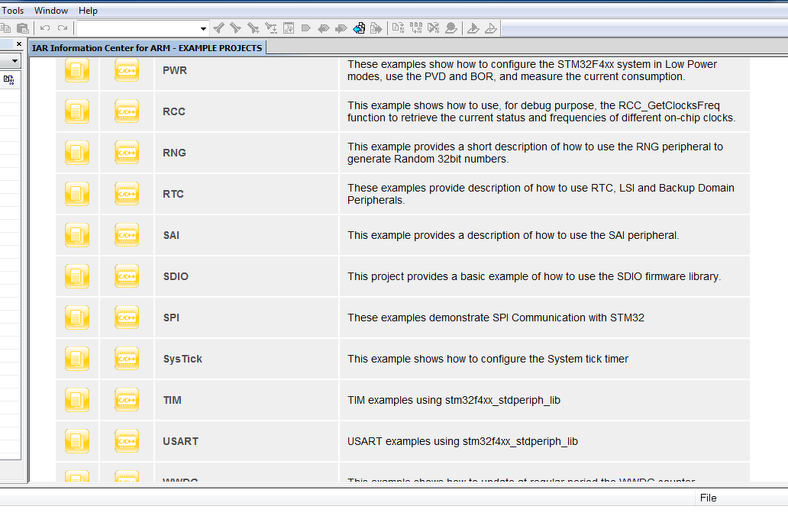Image resolution: width=788 pixels, height=532 pixels.
Task: Click the Navigate Forward icon
Action: click(x=376, y=28)
